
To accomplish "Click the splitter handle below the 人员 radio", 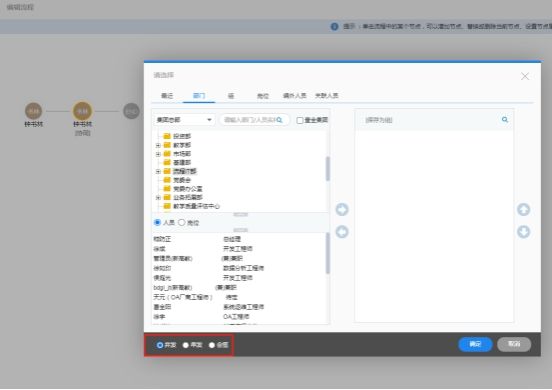I will point(241,230).
